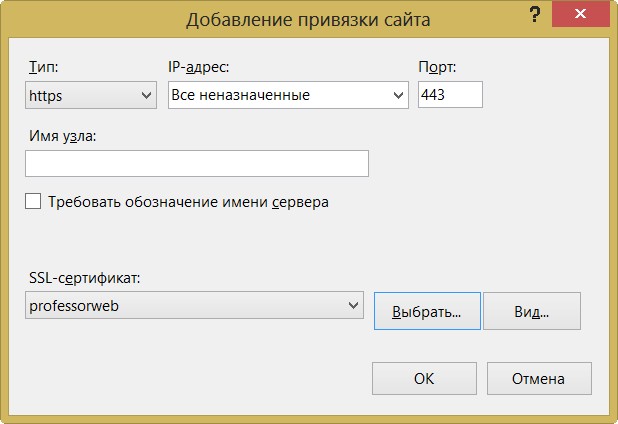Click the Порт: label
This screenshot has width=618, height=424.
tap(437, 67)
